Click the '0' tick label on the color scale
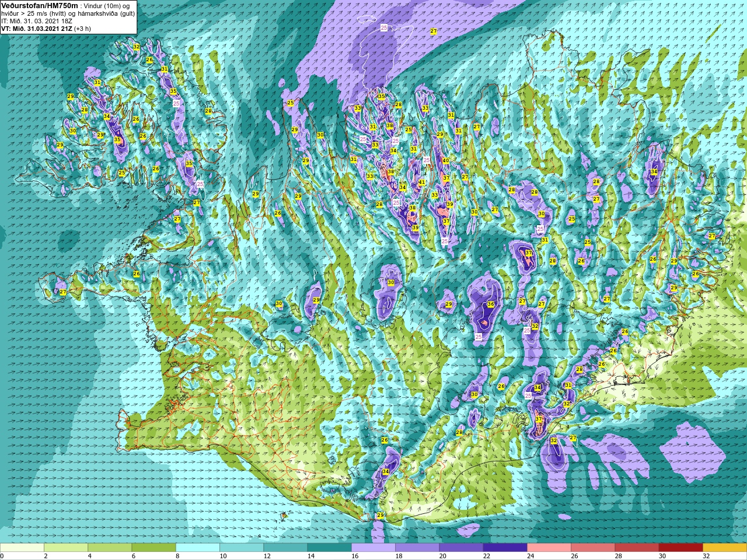Screen dimensions: 747x560 [2, 556]
